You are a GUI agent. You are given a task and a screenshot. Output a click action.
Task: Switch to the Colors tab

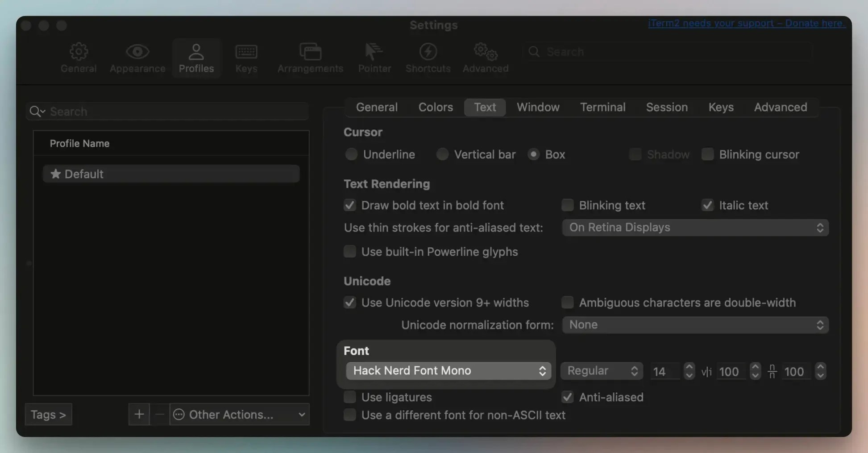(x=435, y=107)
